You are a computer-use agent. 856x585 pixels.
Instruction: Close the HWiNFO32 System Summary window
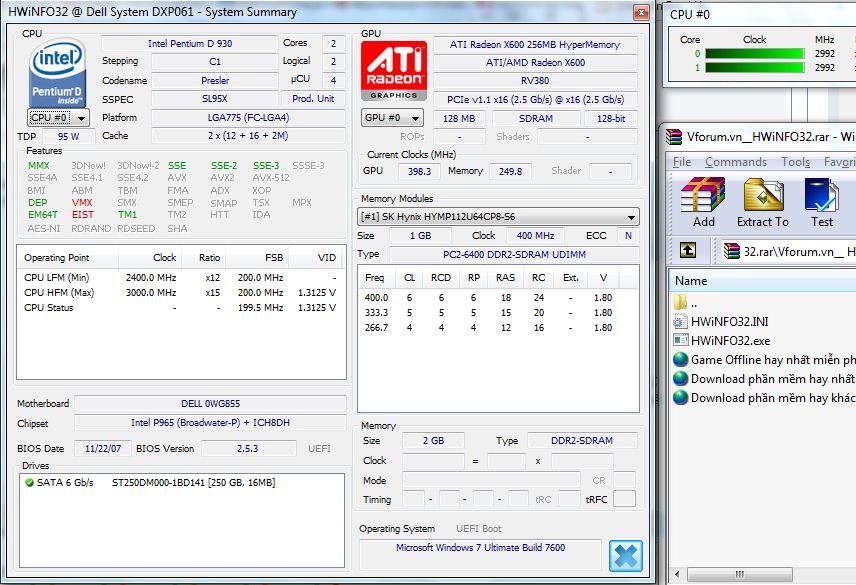[x=641, y=12]
